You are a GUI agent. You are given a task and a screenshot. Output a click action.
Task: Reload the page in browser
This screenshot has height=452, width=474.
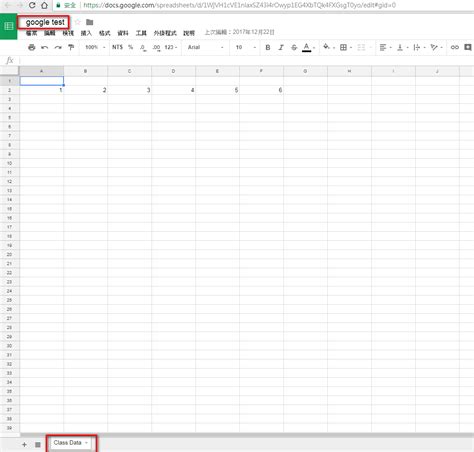(x=32, y=5)
